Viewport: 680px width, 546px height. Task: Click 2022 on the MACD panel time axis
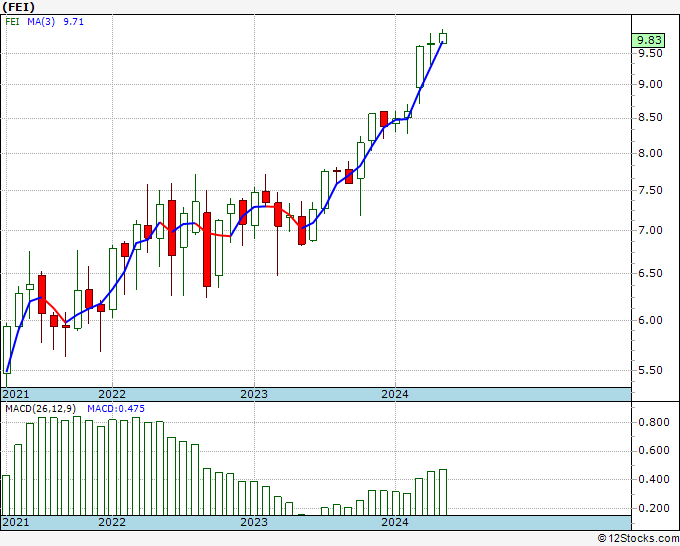[x=112, y=522]
